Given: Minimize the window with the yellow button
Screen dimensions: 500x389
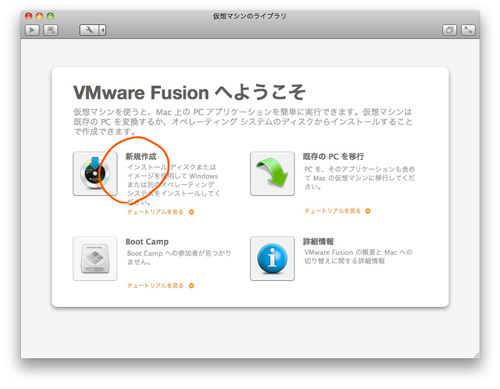Looking at the screenshot, I should 39,16.
